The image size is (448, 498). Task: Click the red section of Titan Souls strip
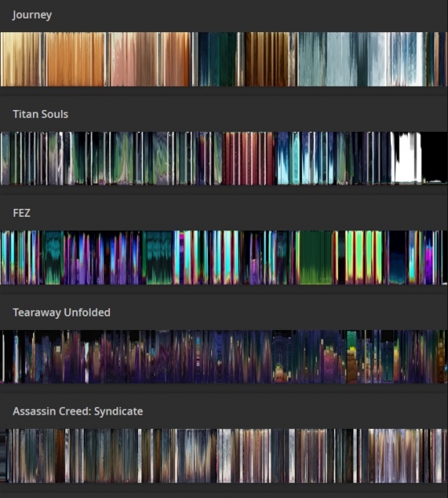point(248,158)
